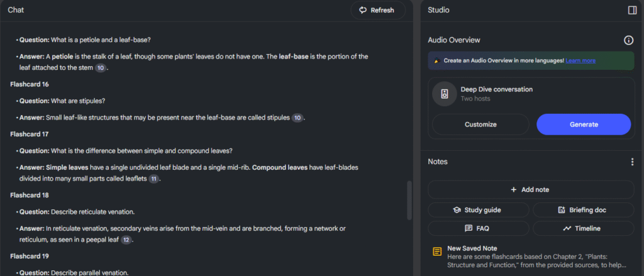This screenshot has height=276, width=644.
Task: Click the blue Generate button
Action: click(583, 124)
